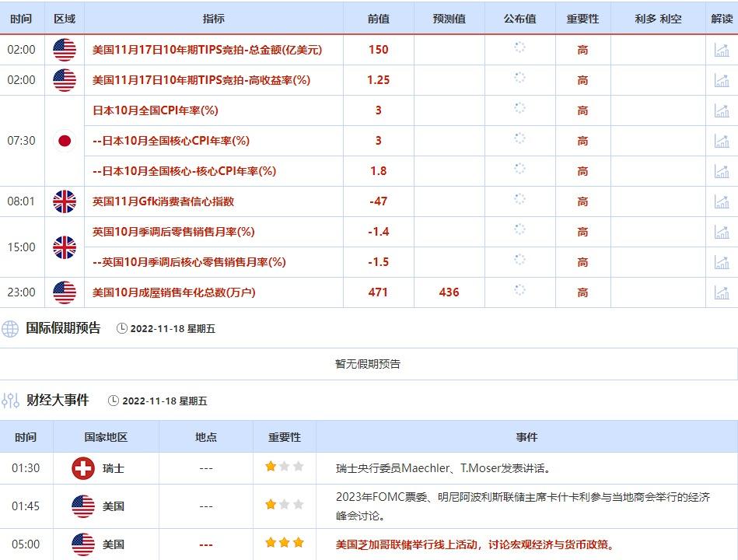Click the UK flag in 08:01 row

(64, 201)
